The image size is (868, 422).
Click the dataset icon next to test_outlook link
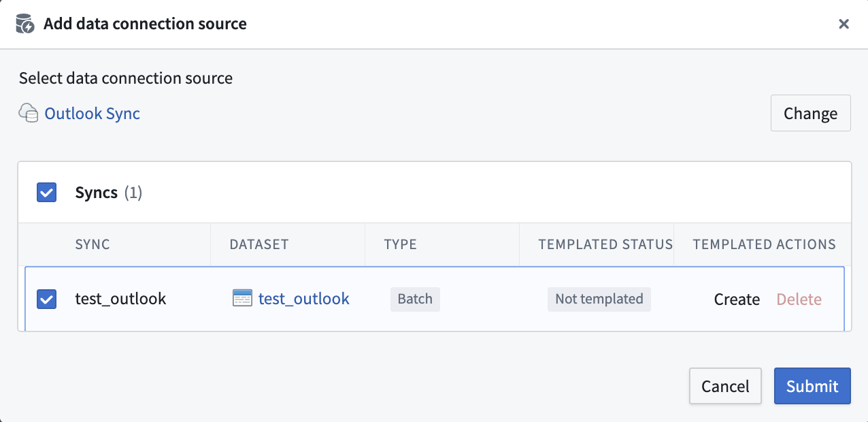click(242, 298)
